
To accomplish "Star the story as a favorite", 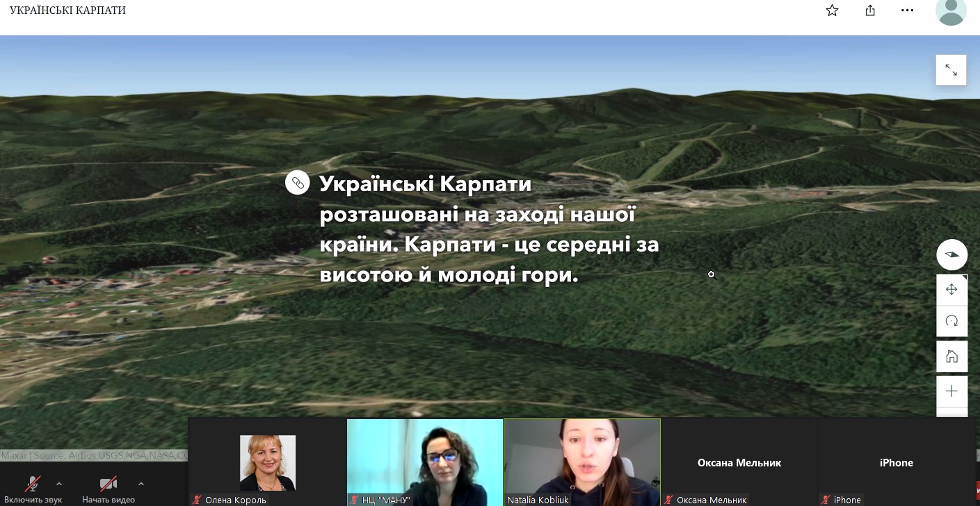I will coord(832,10).
